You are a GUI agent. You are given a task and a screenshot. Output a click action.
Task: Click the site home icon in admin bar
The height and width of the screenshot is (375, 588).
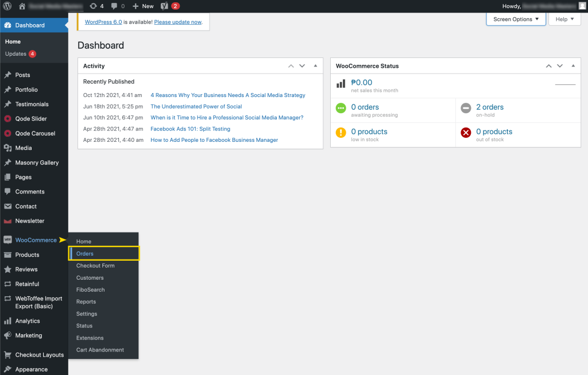pyautogui.click(x=22, y=6)
